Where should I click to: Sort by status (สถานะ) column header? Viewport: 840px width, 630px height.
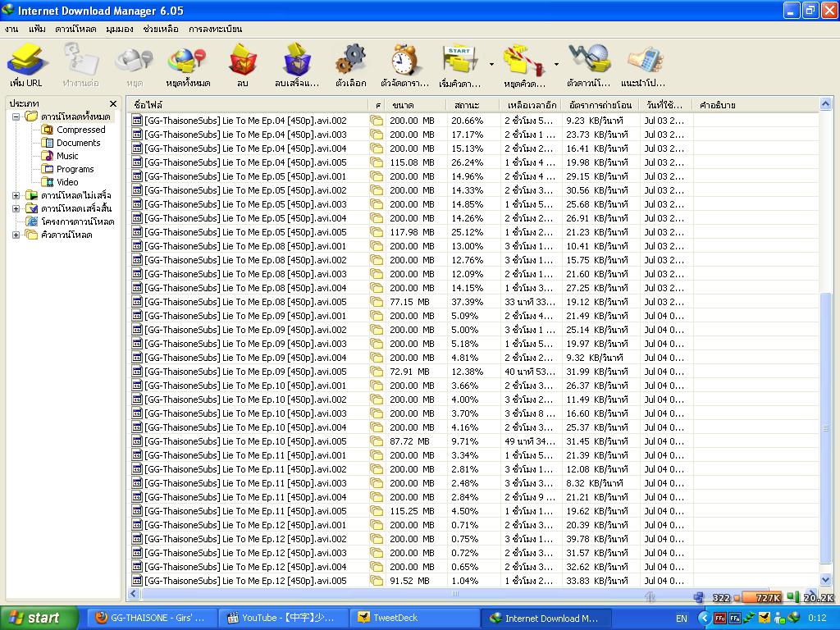473,105
